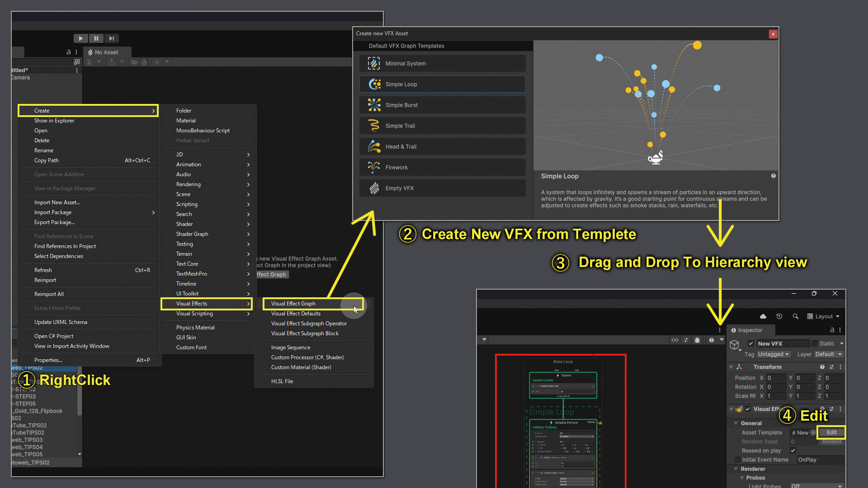Image resolution: width=868 pixels, height=488 pixels.
Task: Click the debug bug icon in VFX toolbar
Action: (x=697, y=340)
